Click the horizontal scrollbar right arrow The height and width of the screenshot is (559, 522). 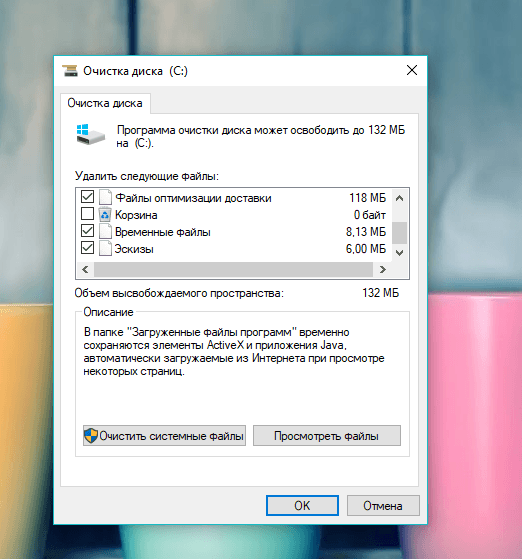coord(383,270)
